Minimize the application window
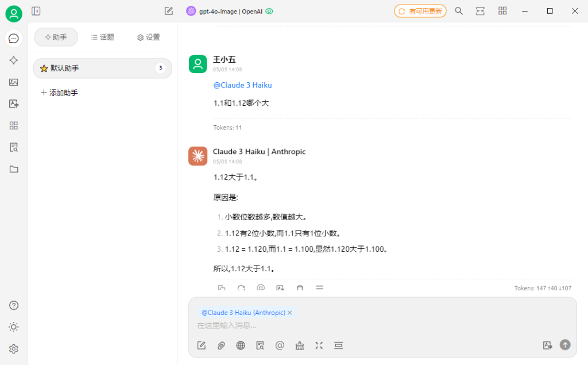 (x=525, y=11)
